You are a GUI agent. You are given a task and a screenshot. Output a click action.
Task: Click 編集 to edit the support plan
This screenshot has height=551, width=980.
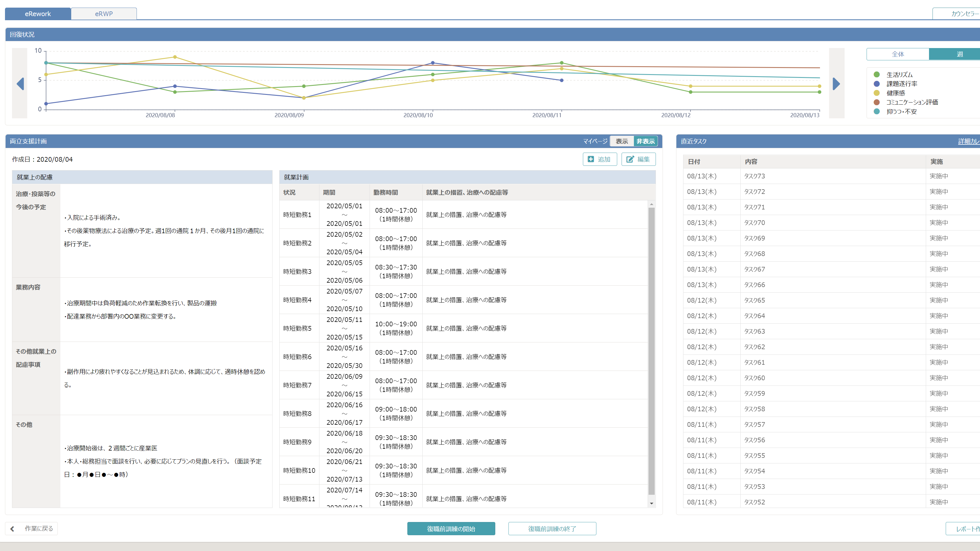pos(638,159)
